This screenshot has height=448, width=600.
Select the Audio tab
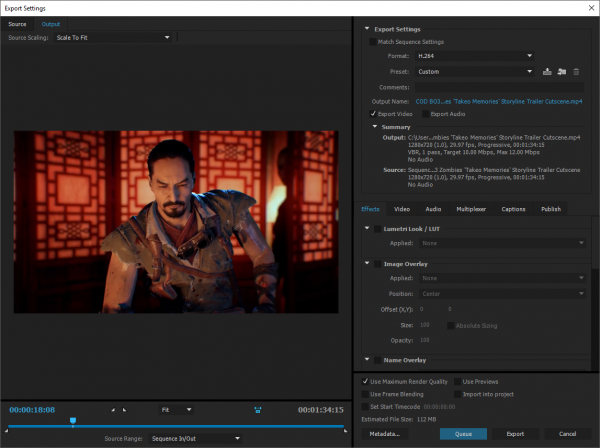[x=433, y=209]
